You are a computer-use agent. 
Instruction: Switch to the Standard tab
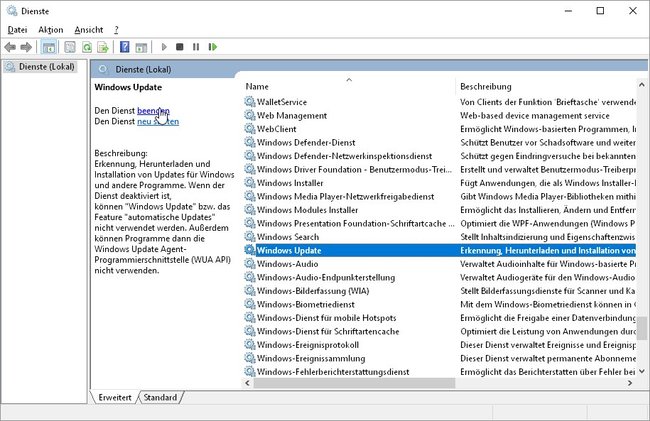tap(160, 397)
